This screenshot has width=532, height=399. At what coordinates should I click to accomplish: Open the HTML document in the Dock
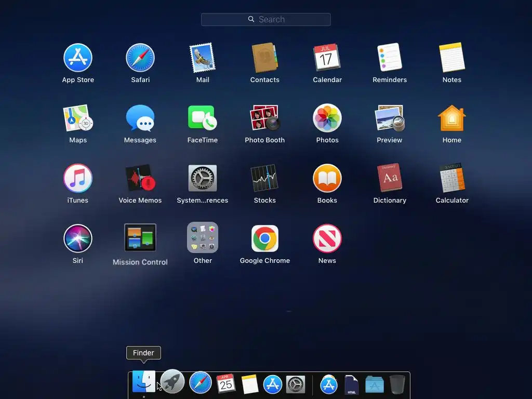(x=351, y=385)
